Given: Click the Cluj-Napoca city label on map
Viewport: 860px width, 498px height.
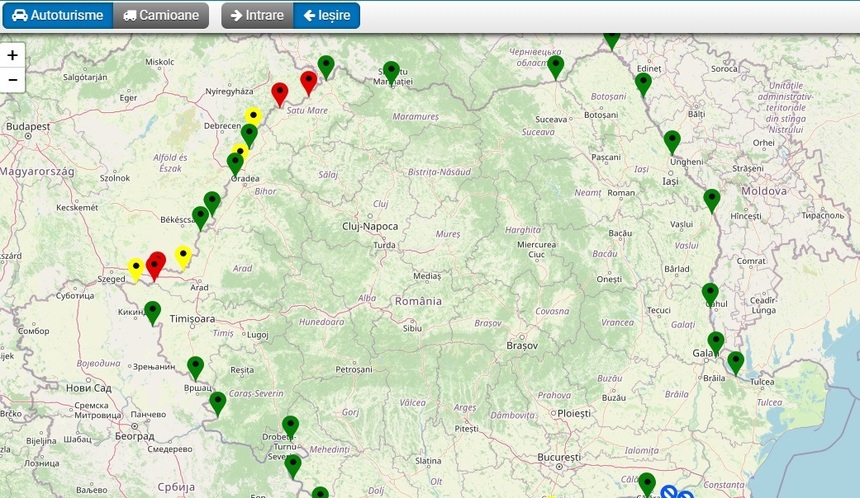Looking at the screenshot, I should coord(370,226).
